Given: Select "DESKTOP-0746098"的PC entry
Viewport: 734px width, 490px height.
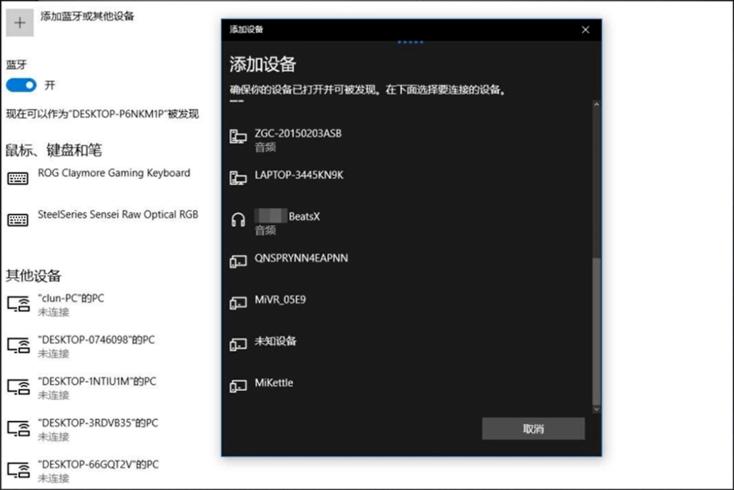Looking at the screenshot, I should pos(96,340).
